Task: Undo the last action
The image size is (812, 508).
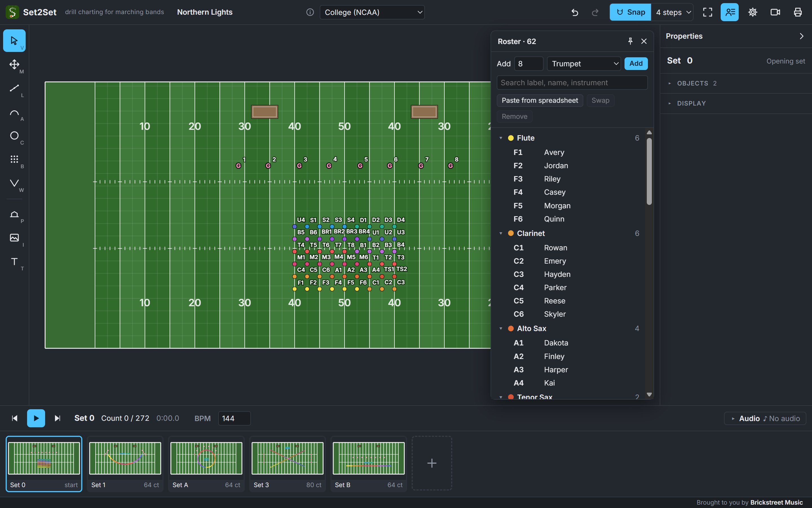Action: (x=575, y=12)
